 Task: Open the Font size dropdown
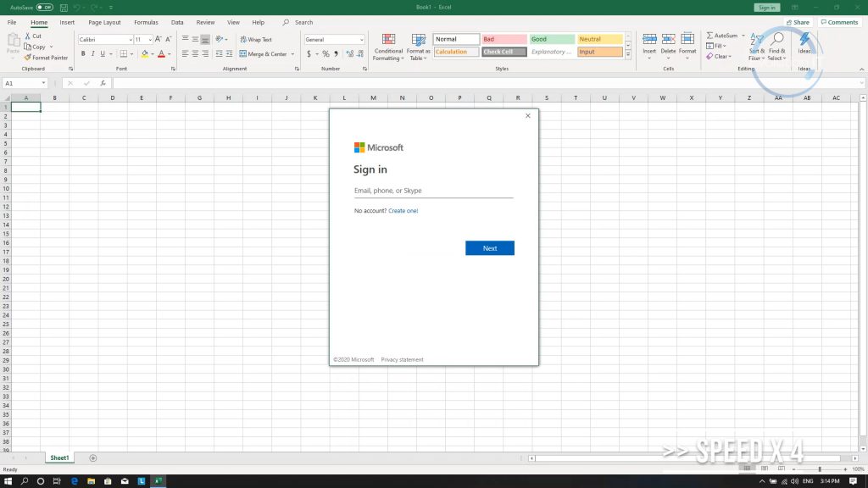click(x=150, y=40)
